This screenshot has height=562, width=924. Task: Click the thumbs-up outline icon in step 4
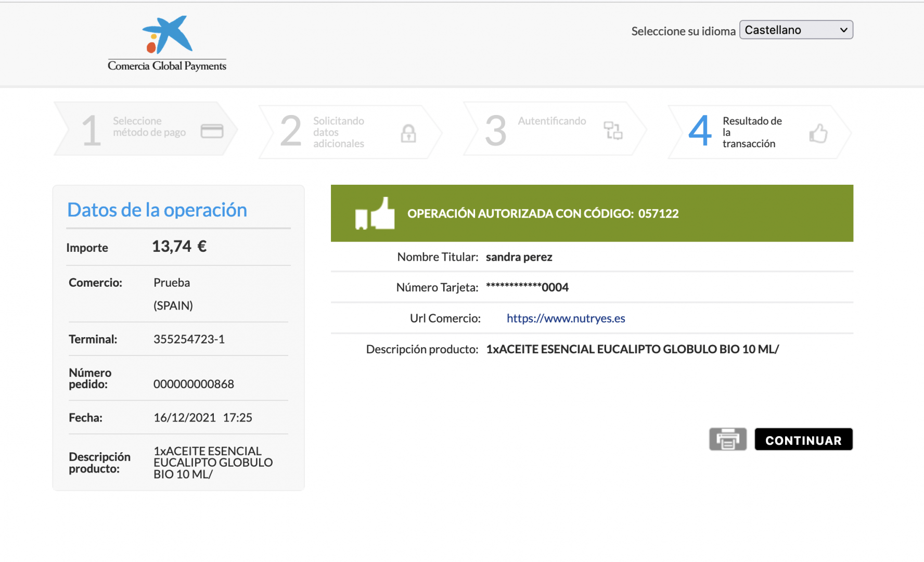[x=818, y=133]
